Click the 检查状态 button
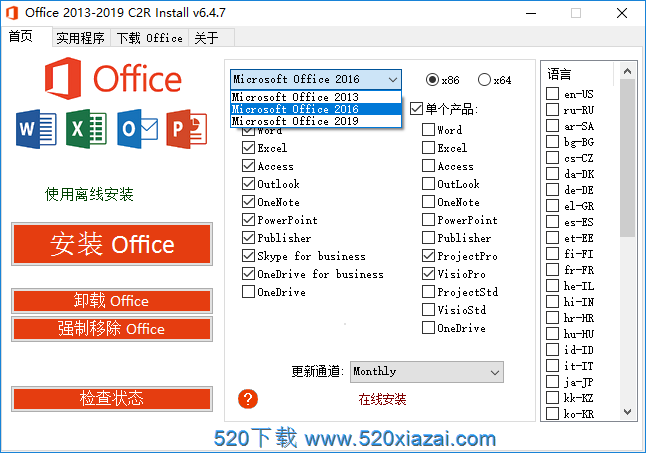Viewport: 646px width, 453px height. (x=112, y=398)
